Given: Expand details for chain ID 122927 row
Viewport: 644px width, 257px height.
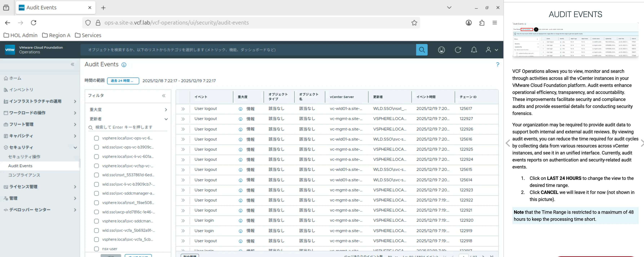Looking at the screenshot, I should (x=183, y=119).
